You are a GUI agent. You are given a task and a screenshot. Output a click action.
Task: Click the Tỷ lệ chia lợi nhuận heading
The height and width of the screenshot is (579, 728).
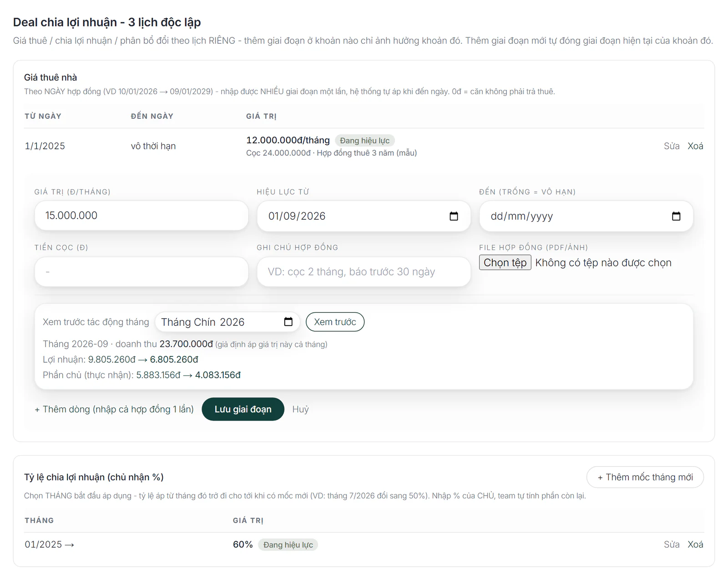(x=94, y=477)
